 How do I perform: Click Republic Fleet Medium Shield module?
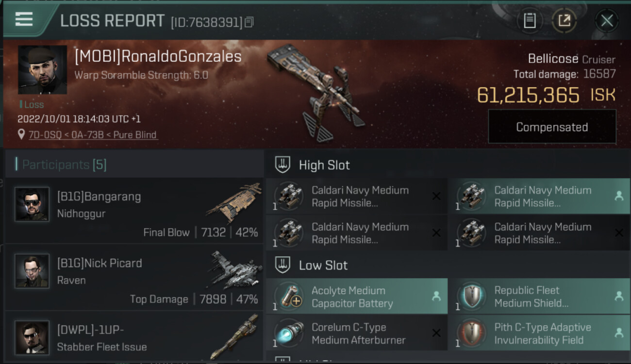(539, 297)
